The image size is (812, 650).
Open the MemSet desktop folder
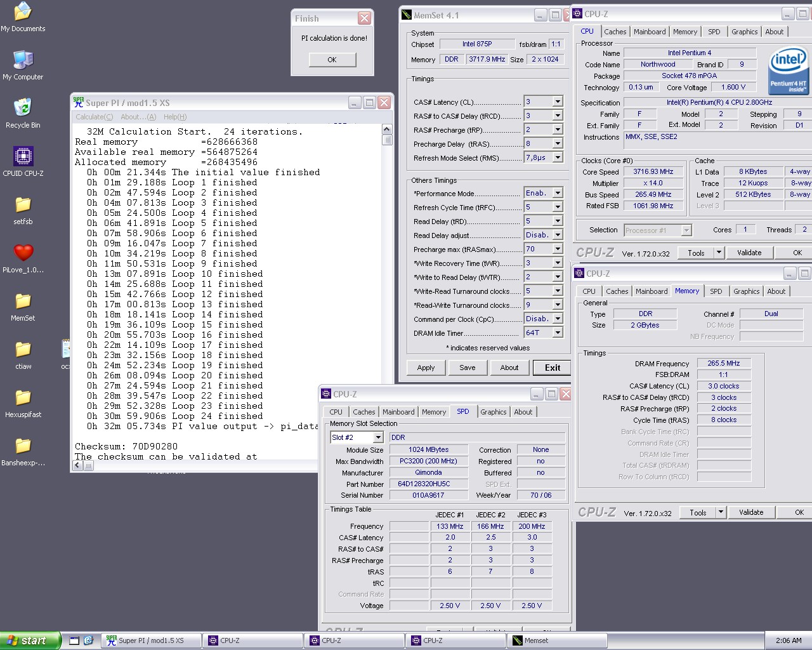23,302
